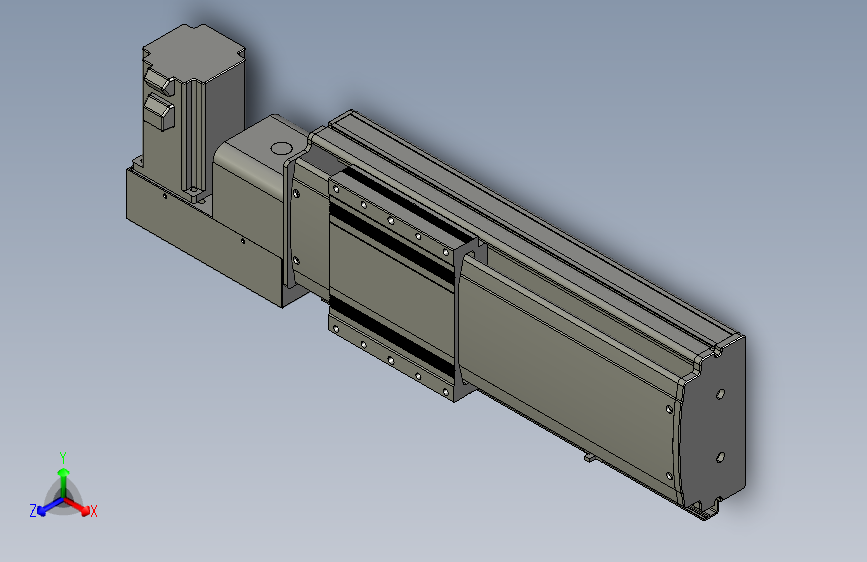The height and width of the screenshot is (562, 867).
Task: Select the long base bracket under the motor
Action: pos(206,236)
